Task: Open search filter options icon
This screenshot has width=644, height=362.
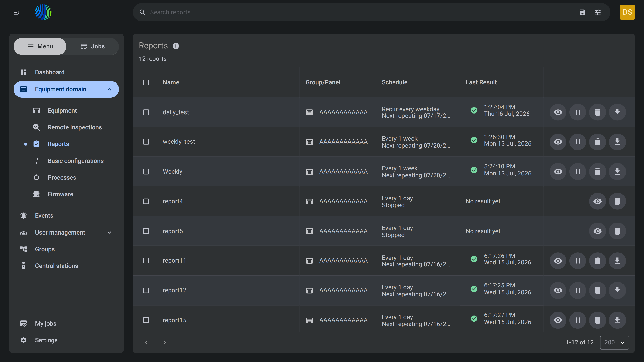Action: click(597, 12)
